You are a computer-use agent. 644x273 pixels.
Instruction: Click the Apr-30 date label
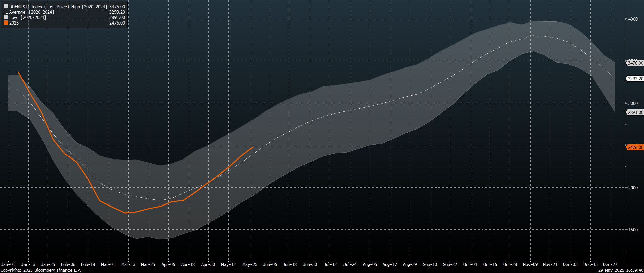click(x=208, y=264)
